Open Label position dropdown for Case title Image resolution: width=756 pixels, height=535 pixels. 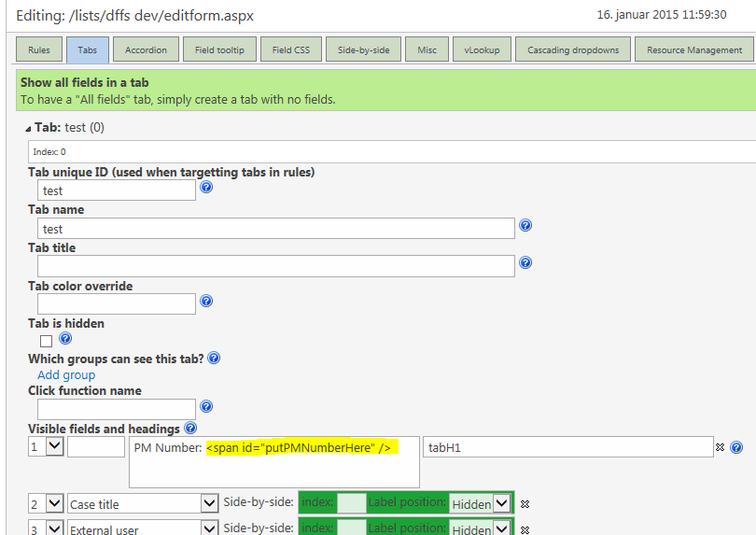(x=503, y=503)
